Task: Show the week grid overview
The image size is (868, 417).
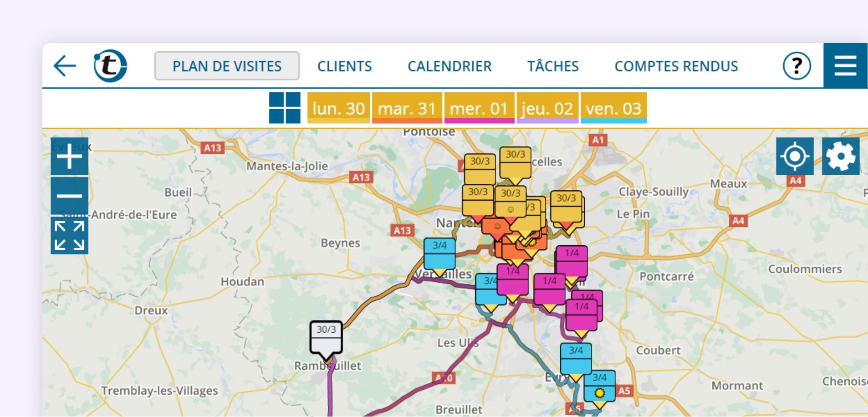Action: pyautogui.click(x=285, y=108)
